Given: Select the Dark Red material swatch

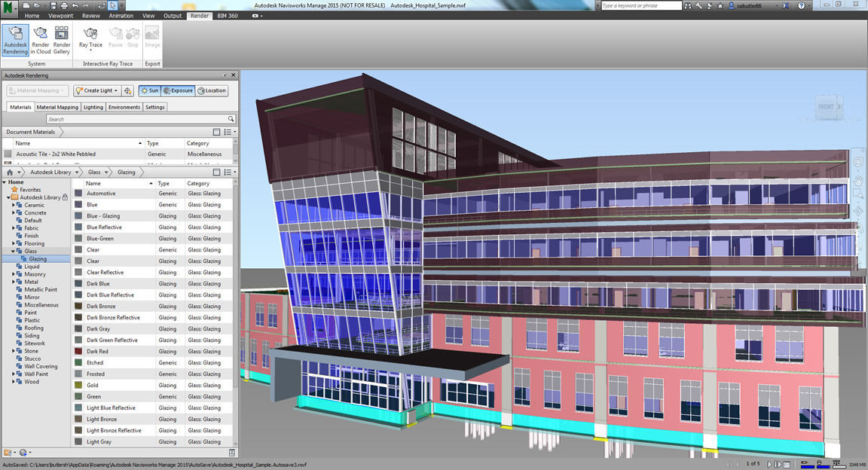Looking at the screenshot, I should click(78, 352).
